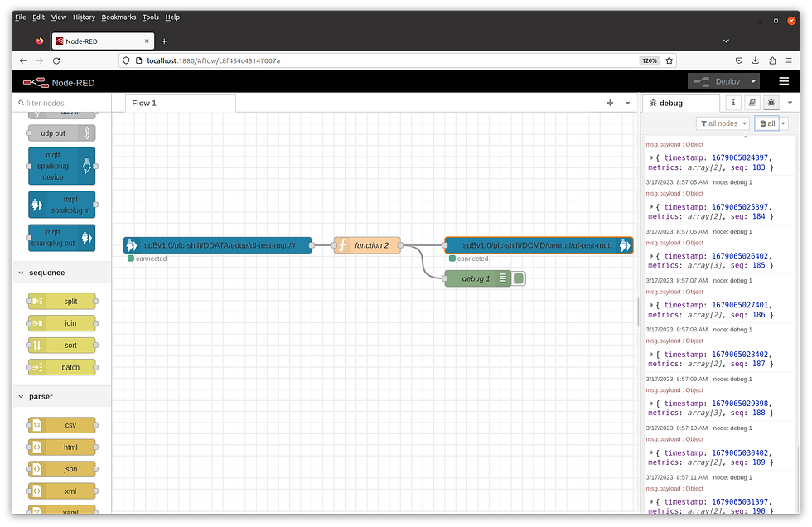Click the Deploy button

[718, 81]
